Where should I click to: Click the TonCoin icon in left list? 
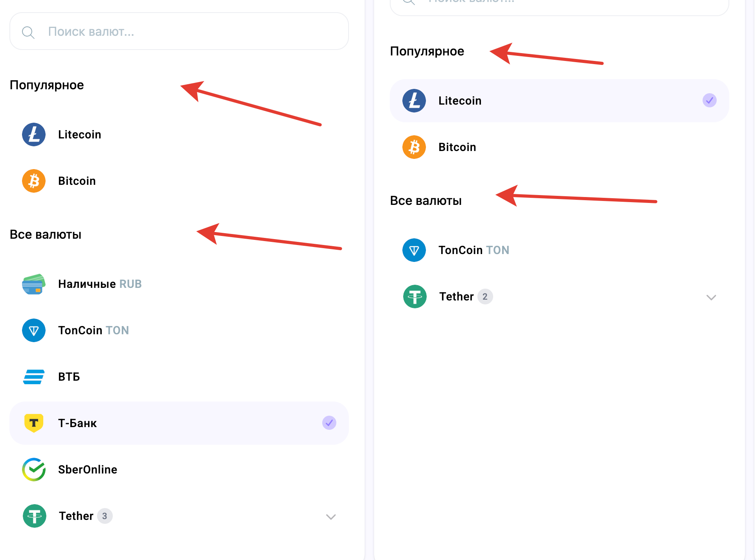34,330
